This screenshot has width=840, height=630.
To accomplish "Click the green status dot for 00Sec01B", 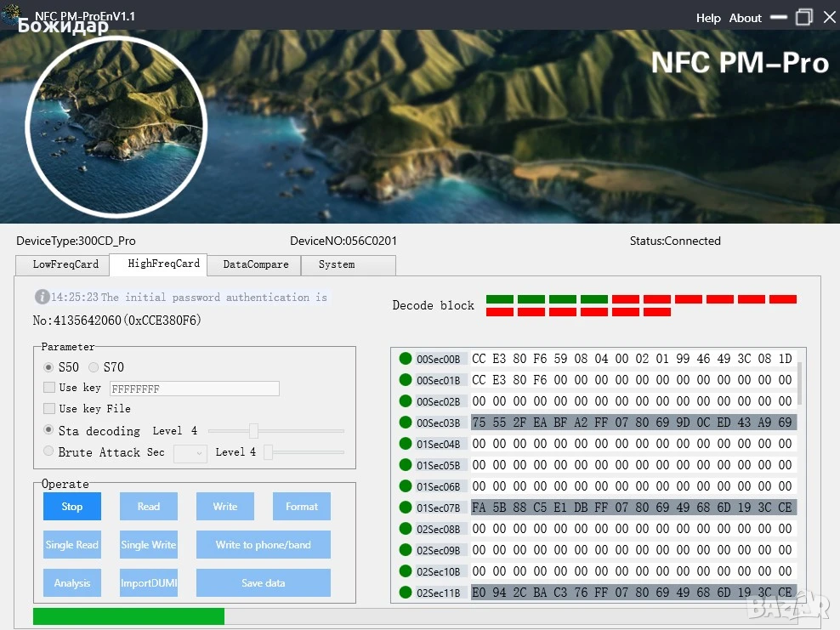I will [406, 380].
